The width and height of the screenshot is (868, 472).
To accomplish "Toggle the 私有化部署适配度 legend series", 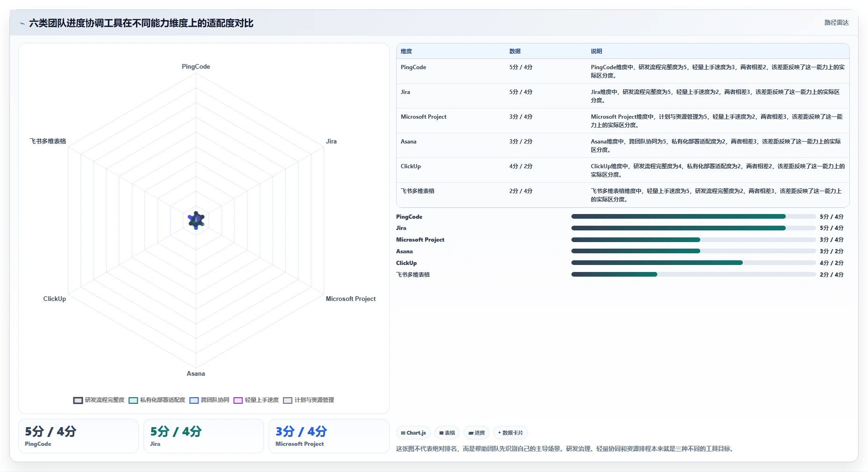I will coord(157,400).
